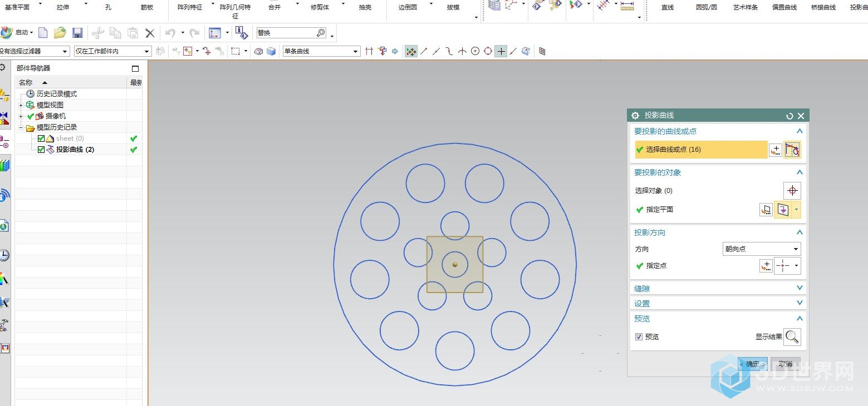Expand the 模型视图 tree node
The image size is (868, 406).
coord(21,105)
